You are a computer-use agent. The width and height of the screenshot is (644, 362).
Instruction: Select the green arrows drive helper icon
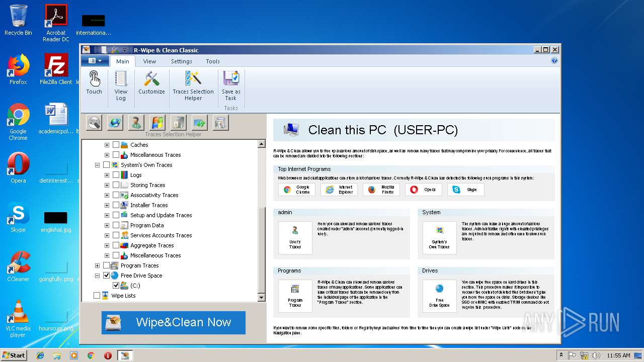pyautogui.click(x=199, y=122)
